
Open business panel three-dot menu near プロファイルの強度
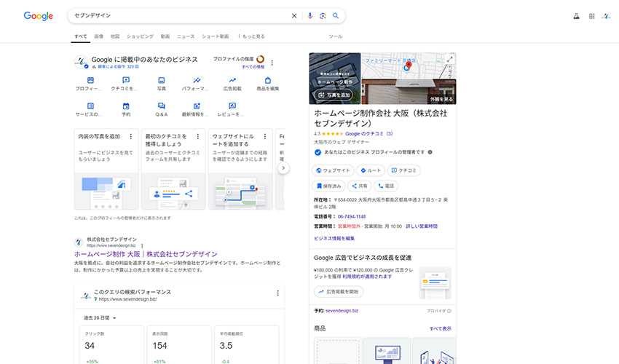272,63
